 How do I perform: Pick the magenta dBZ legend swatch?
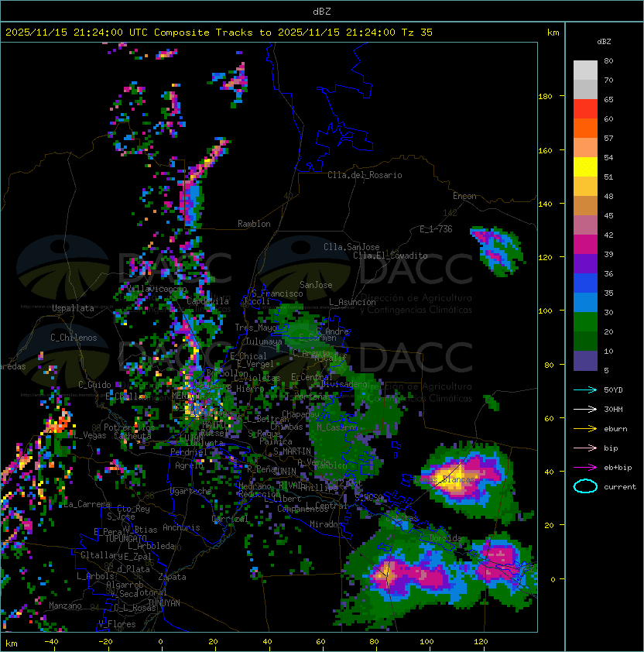(585, 244)
